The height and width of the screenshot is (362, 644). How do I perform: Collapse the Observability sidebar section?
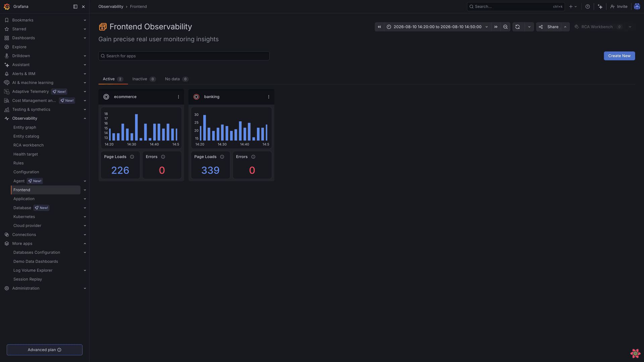(85, 118)
